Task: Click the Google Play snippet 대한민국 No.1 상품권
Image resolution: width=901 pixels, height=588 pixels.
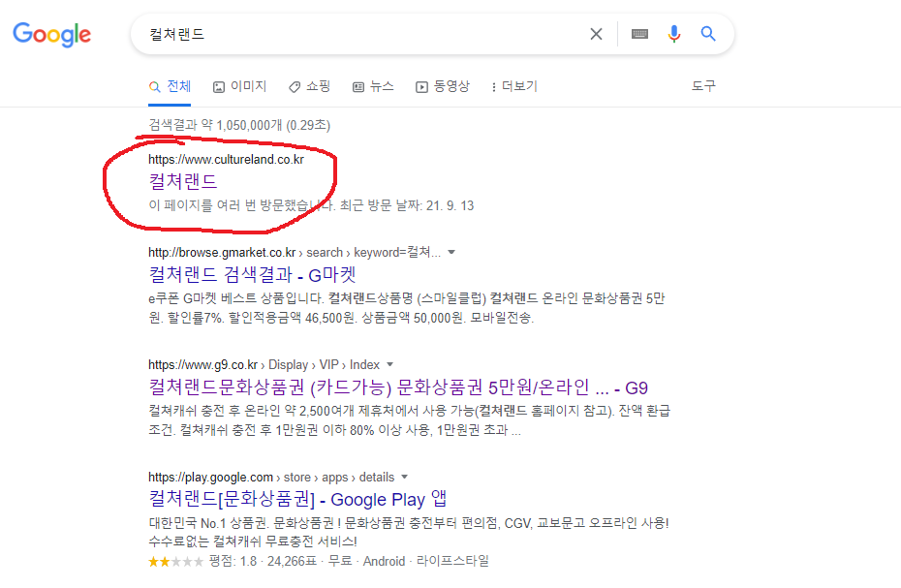Action: [x=409, y=532]
